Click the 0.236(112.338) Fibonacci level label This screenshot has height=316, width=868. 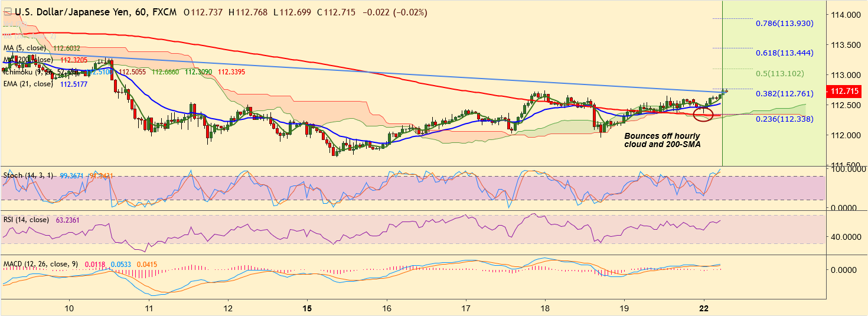(785, 119)
